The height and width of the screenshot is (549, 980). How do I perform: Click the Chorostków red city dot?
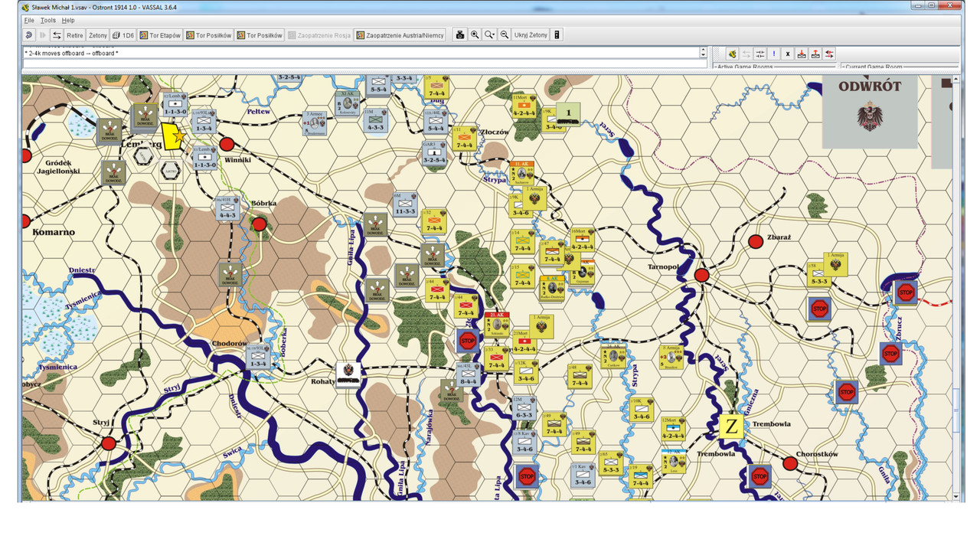tap(790, 463)
